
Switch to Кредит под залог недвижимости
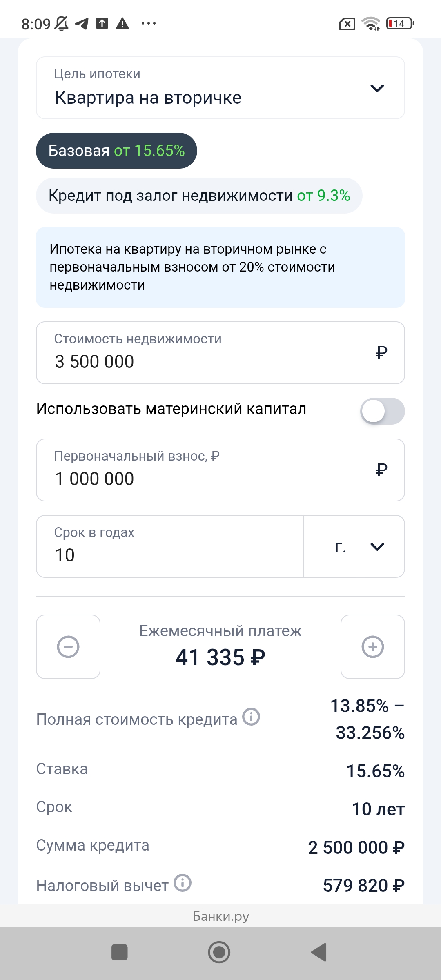coord(199,196)
